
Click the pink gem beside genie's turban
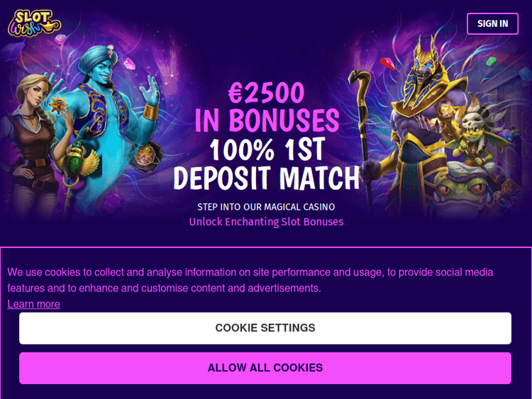coord(129,64)
